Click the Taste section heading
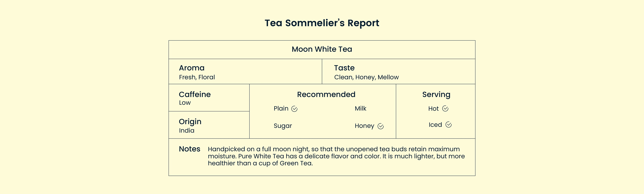The width and height of the screenshot is (644, 194). coord(344,68)
